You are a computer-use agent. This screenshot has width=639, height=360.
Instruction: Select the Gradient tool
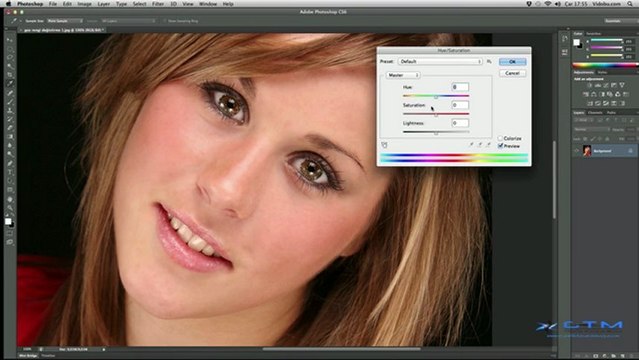10,137
